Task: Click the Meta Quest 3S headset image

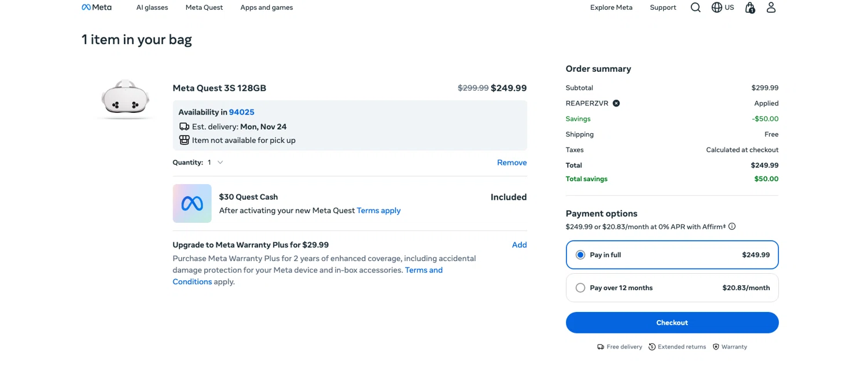Action: pyautogui.click(x=125, y=99)
